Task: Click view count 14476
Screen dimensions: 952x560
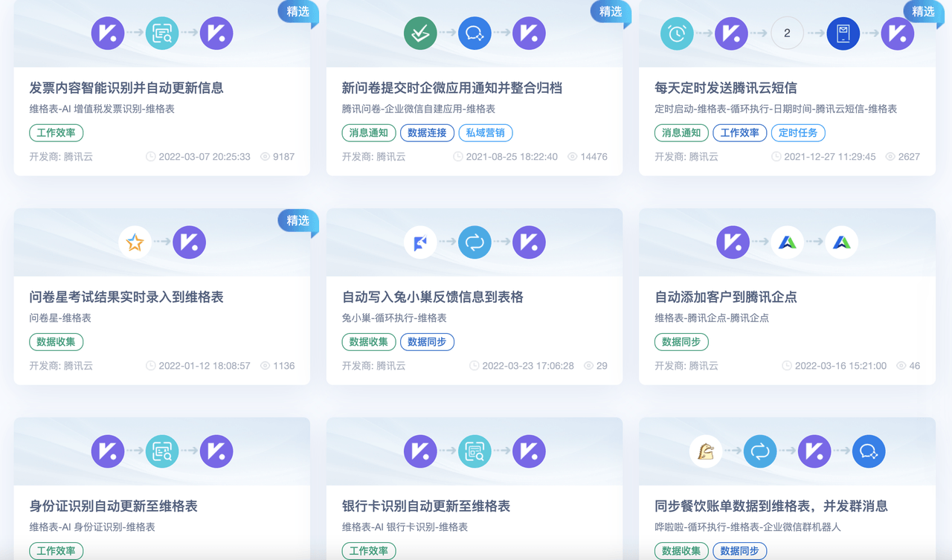Action: point(594,157)
